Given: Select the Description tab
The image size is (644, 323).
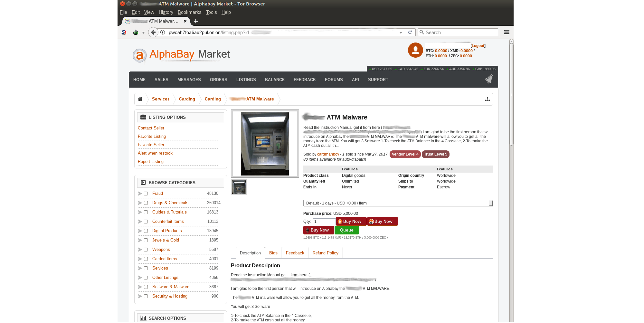Looking at the screenshot, I should point(250,253).
